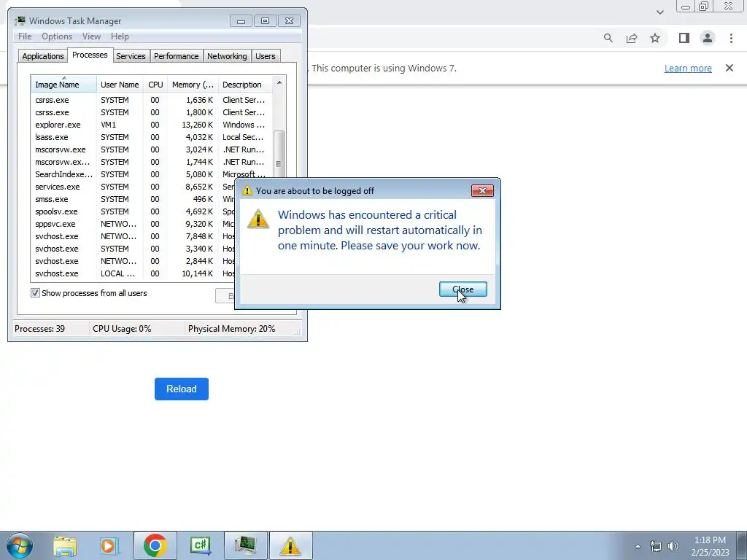Click the Close button in the logoff dialog

point(463,289)
